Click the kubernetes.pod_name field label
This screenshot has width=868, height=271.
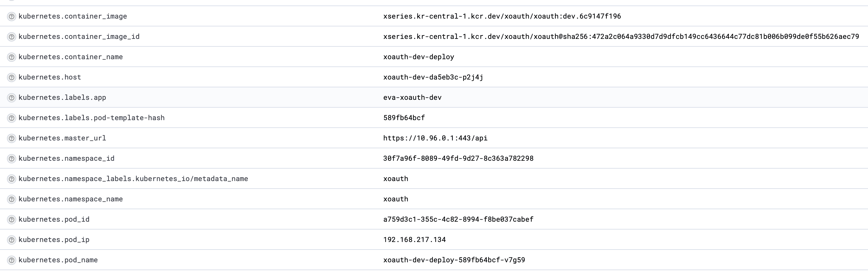pos(58,260)
